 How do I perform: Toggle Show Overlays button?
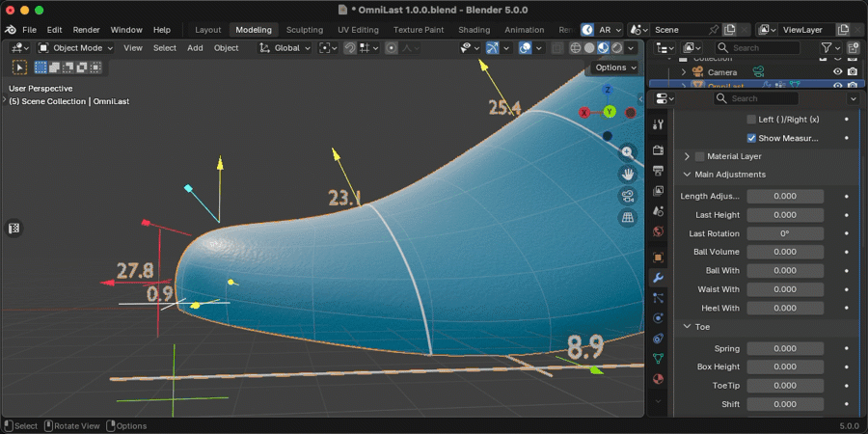[x=526, y=48]
